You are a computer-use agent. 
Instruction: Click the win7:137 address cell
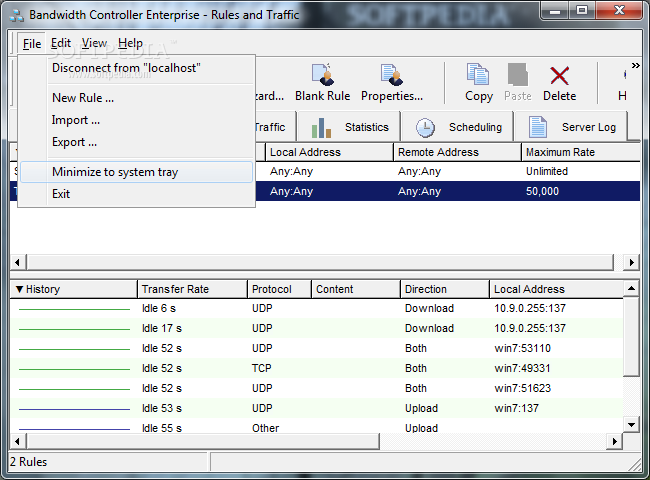(x=516, y=408)
